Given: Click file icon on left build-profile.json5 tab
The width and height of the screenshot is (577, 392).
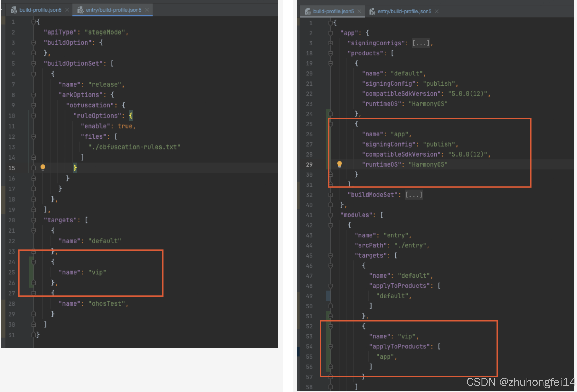Looking at the screenshot, I should [14, 10].
